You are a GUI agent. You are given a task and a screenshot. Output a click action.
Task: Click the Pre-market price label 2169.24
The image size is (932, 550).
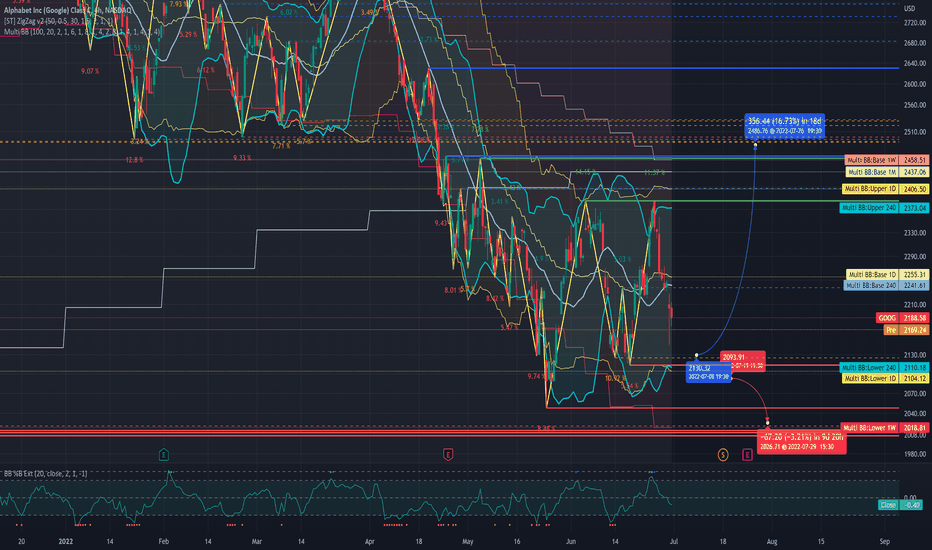click(x=905, y=330)
